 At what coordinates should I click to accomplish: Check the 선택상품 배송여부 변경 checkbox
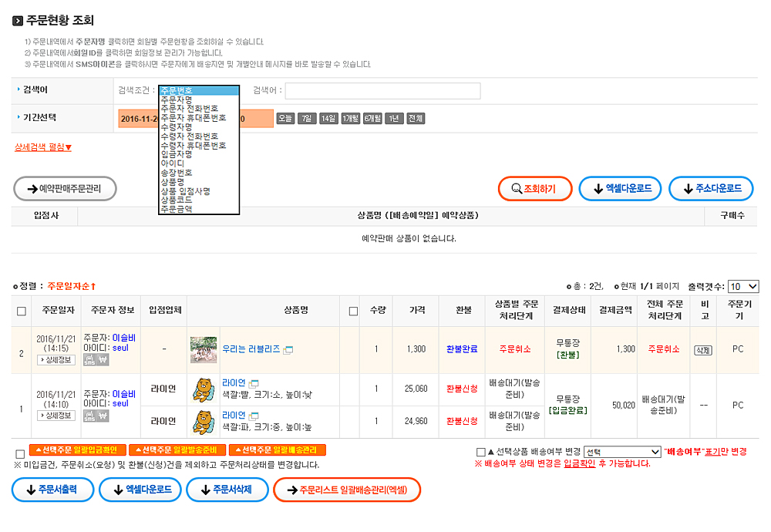tap(481, 452)
